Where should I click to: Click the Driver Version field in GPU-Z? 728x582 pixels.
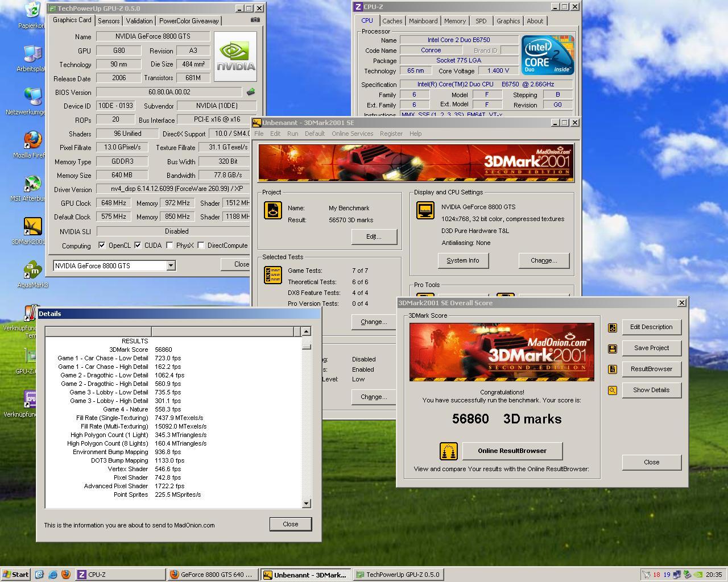pyautogui.click(x=172, y=189)
